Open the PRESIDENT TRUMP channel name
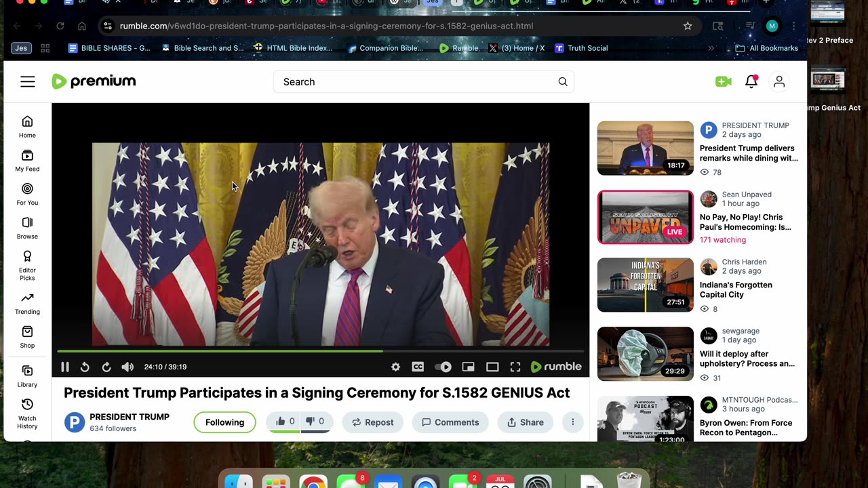The height and width of the screenshot is (488, 868). (x=130, y=417)
